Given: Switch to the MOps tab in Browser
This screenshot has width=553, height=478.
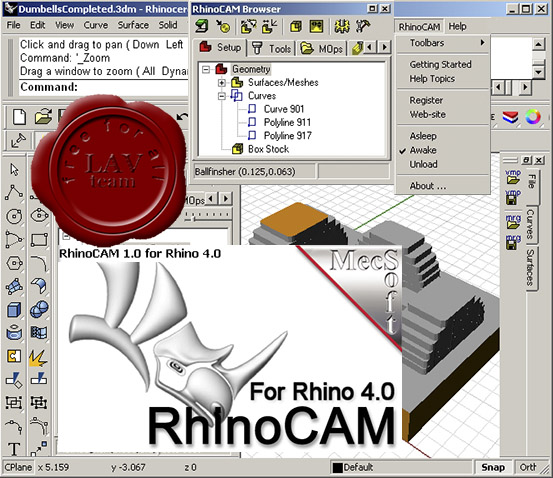Looking at the screenshot, I should pos(322,48).
